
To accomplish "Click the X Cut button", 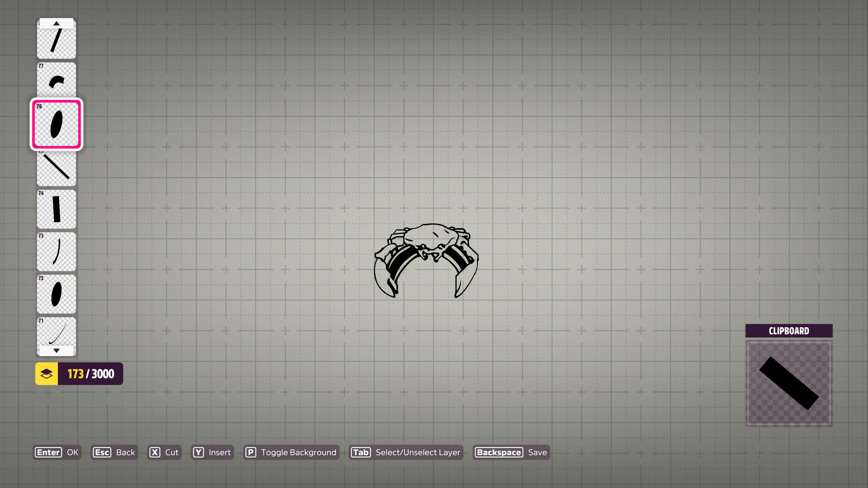I will 164,452.
